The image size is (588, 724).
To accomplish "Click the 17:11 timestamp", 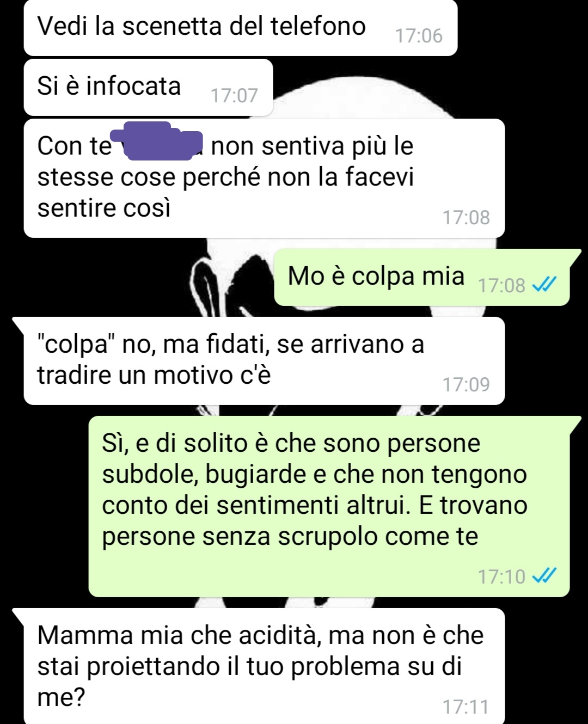I will (x=466, y=707).
